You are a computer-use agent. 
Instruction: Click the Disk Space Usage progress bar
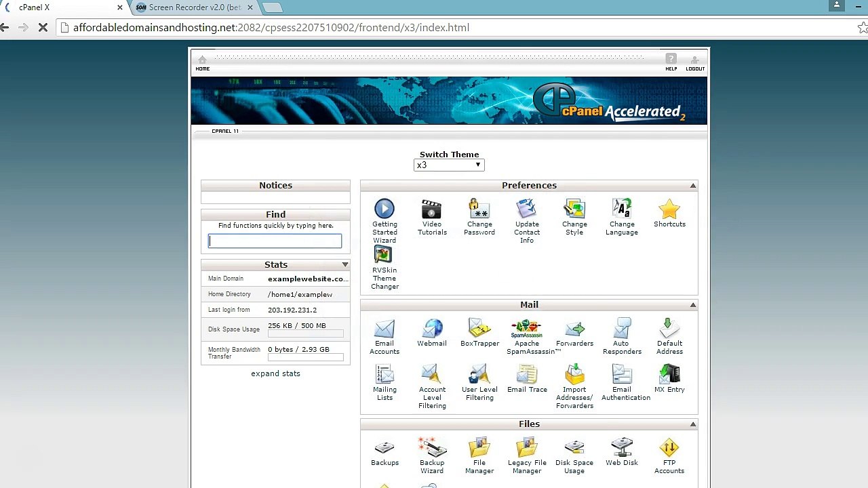pos(306,333)
